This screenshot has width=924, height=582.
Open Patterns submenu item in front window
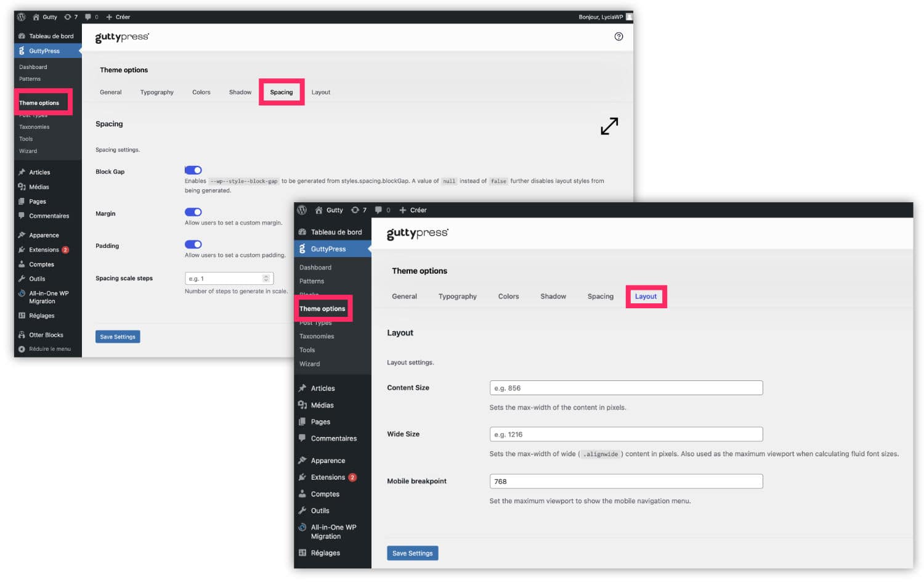tap(312, 281)
